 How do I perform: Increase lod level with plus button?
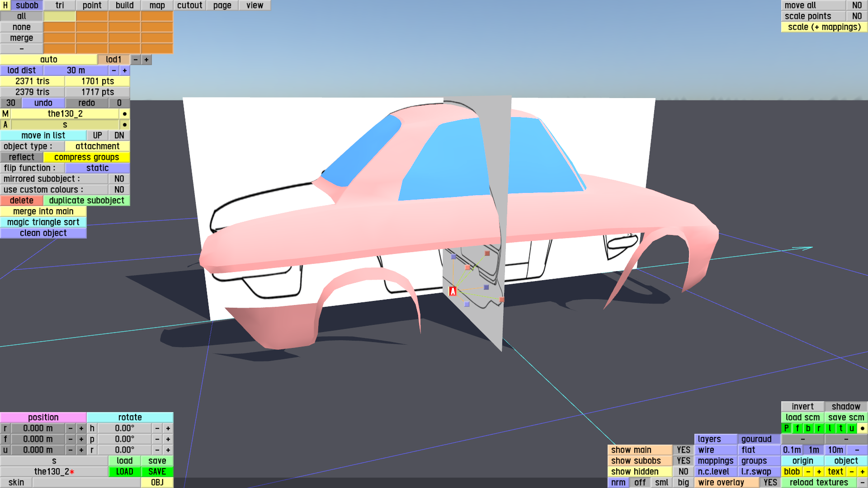(146, 60)
